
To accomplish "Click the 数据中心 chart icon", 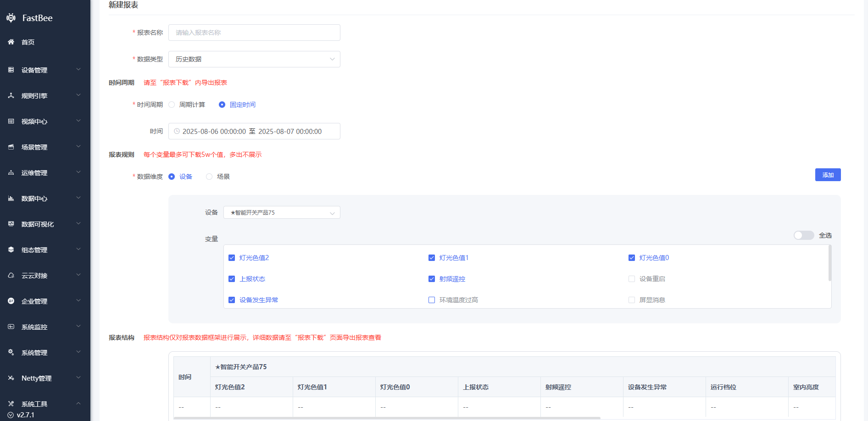I will 11,198.
